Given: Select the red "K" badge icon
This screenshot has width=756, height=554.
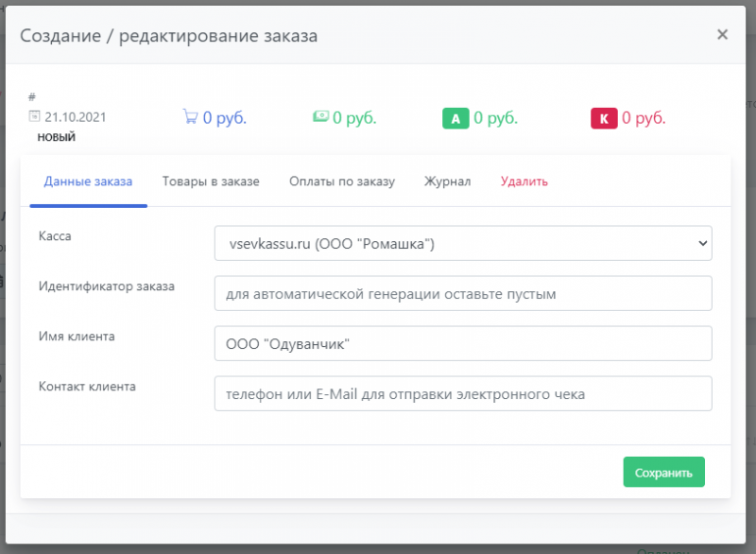Looking at the screenshot, I should click(x=604, y=118).
